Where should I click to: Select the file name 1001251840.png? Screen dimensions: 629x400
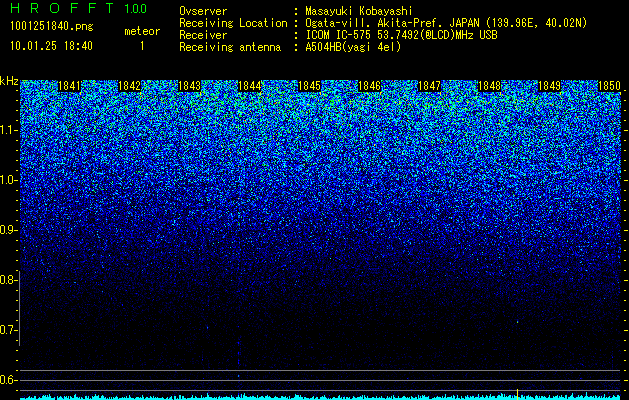(x=52, y=26)
